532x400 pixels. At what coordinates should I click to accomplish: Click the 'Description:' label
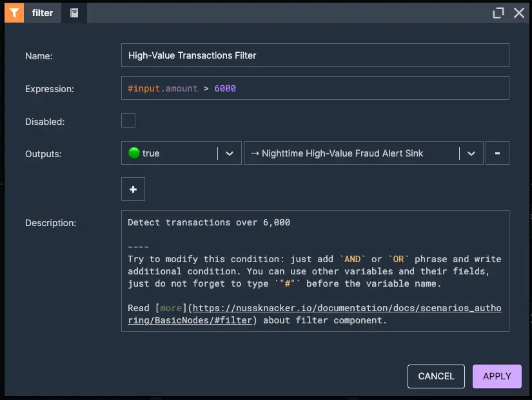(x=50, y=223)
